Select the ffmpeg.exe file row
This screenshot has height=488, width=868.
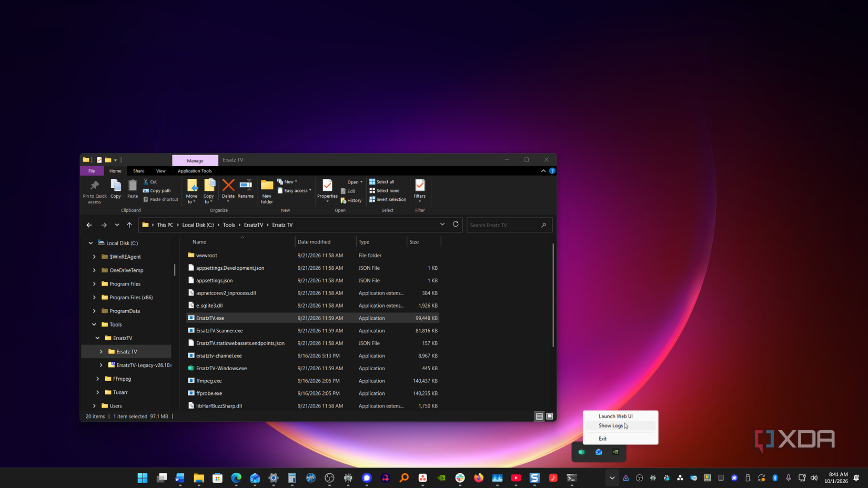click(x=312, y=381)
